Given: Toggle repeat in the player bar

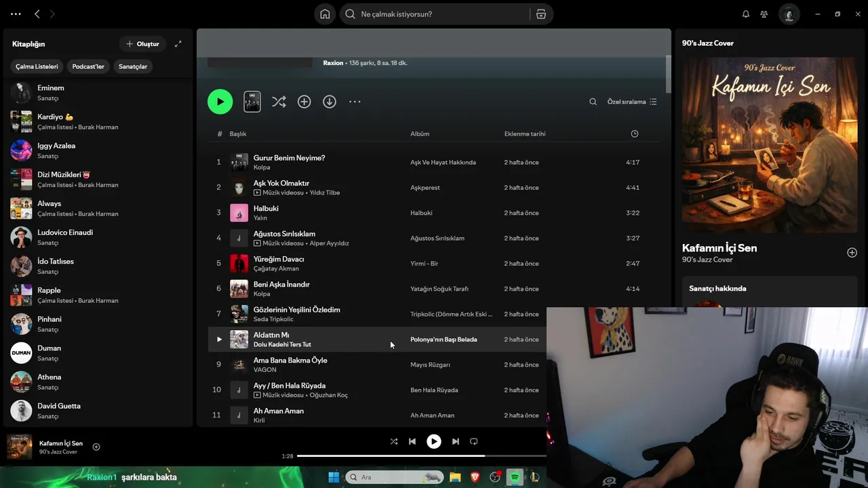Looking at the screenshot, I should point(474,441).
